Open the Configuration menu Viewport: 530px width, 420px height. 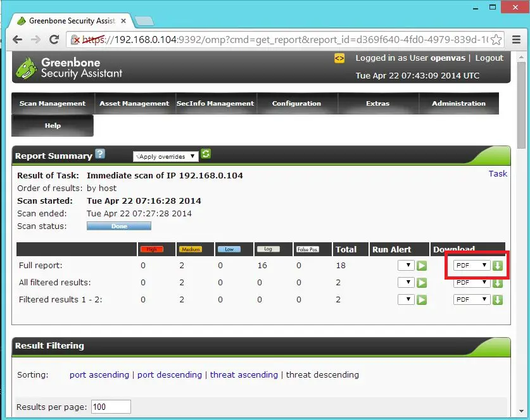point(296,104)
